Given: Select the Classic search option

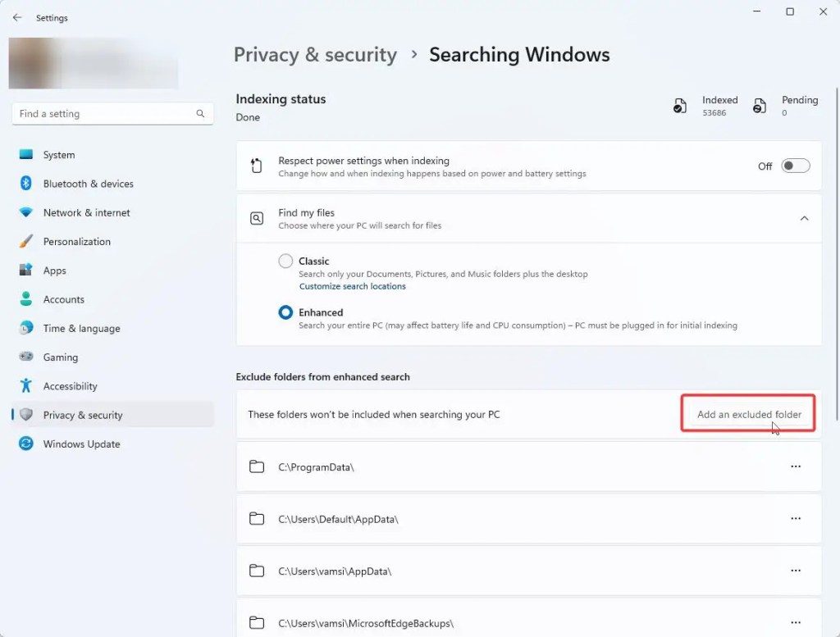Looking at the screenshot, I should 285,261.
